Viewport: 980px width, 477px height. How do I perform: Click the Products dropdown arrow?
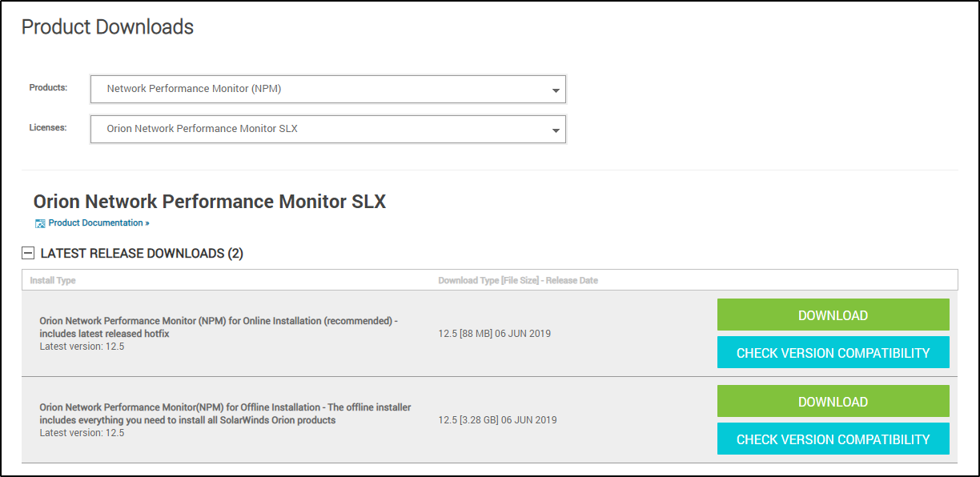click(x=556, y=90)
